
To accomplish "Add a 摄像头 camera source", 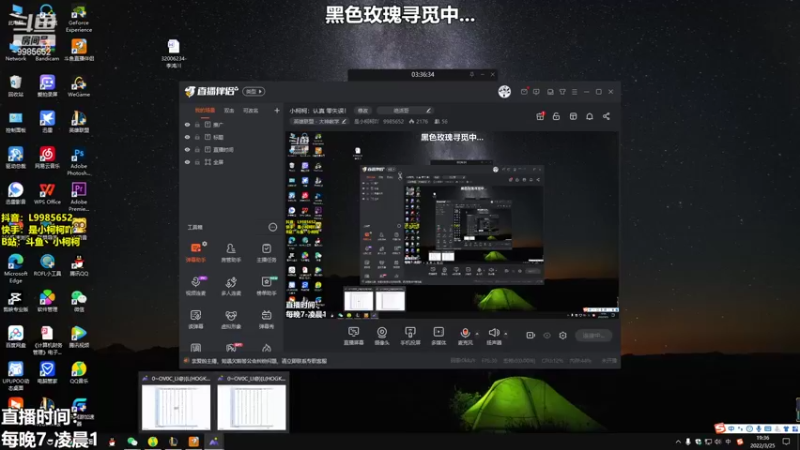I will (382, 336).
